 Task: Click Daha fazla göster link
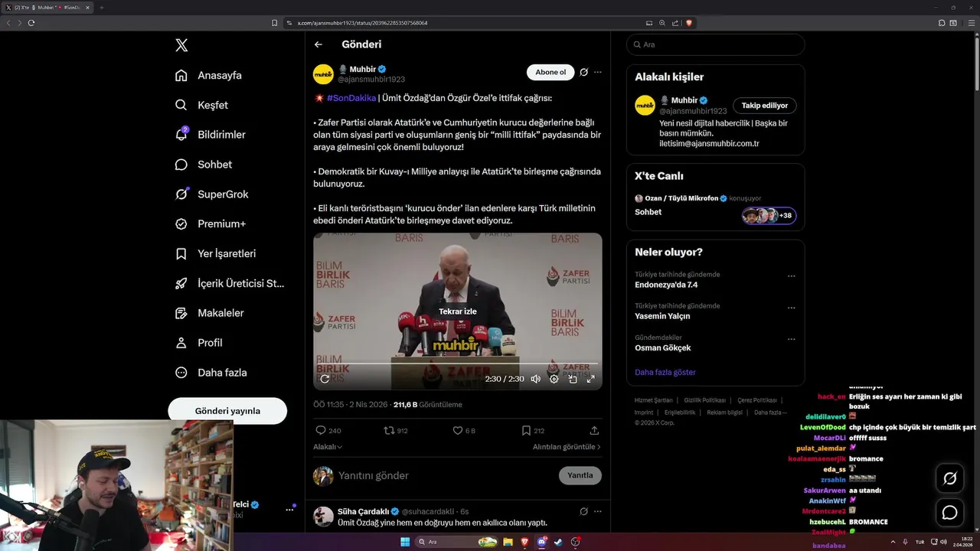pyautogui.click(x=665, y=372)
